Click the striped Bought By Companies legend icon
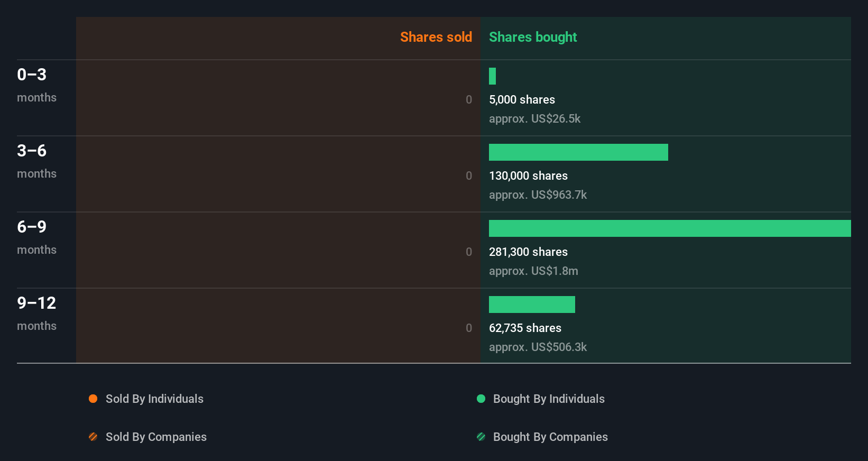 pos(481,437)
